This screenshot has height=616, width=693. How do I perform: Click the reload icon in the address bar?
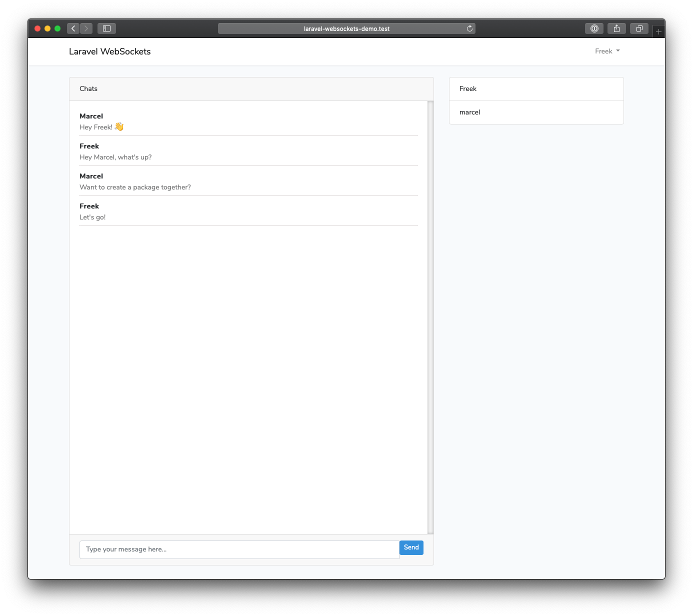pos(469,28)
